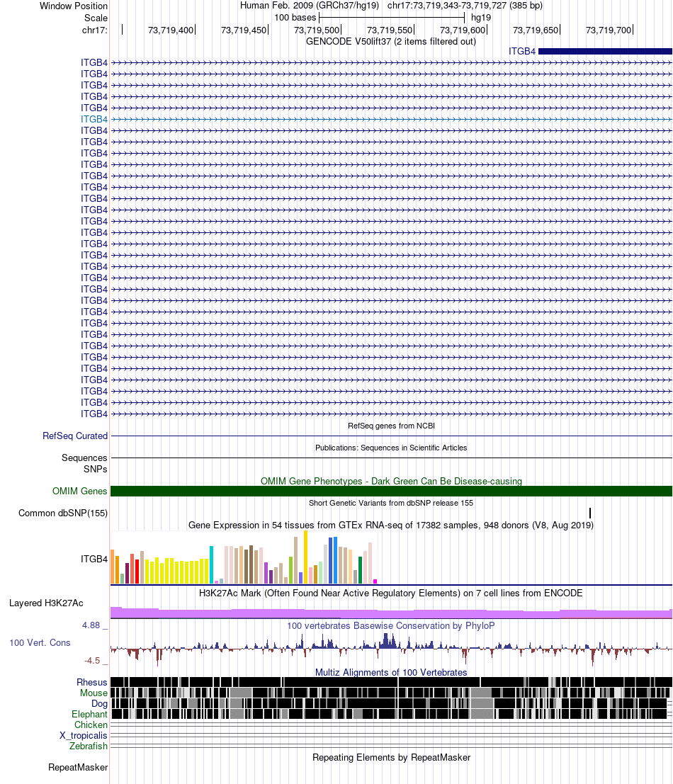Image resolution: width=673 pixels, height=784 pixels.
Task: Select the X_tropicalis alignment label
Action: [84, 735]
